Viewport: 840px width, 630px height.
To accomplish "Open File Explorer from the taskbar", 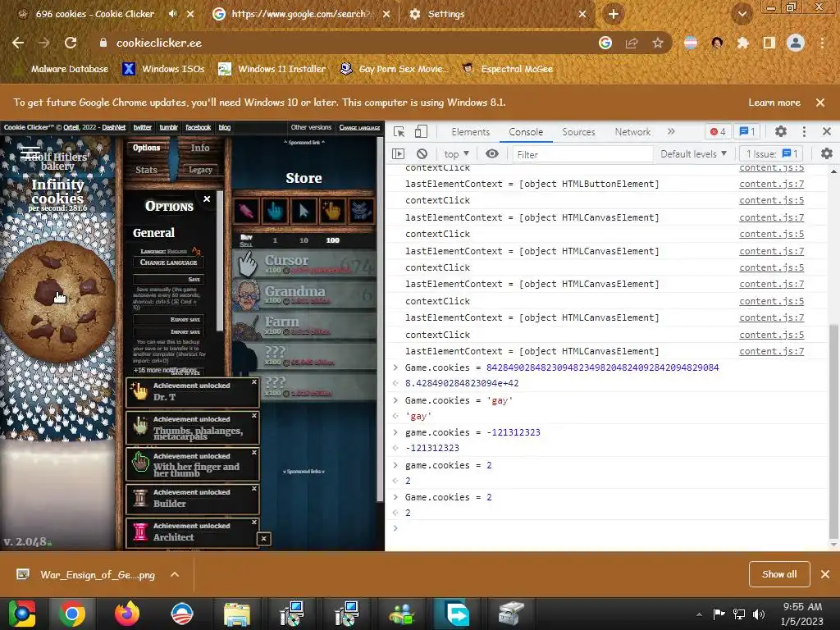I will (237, 614).
